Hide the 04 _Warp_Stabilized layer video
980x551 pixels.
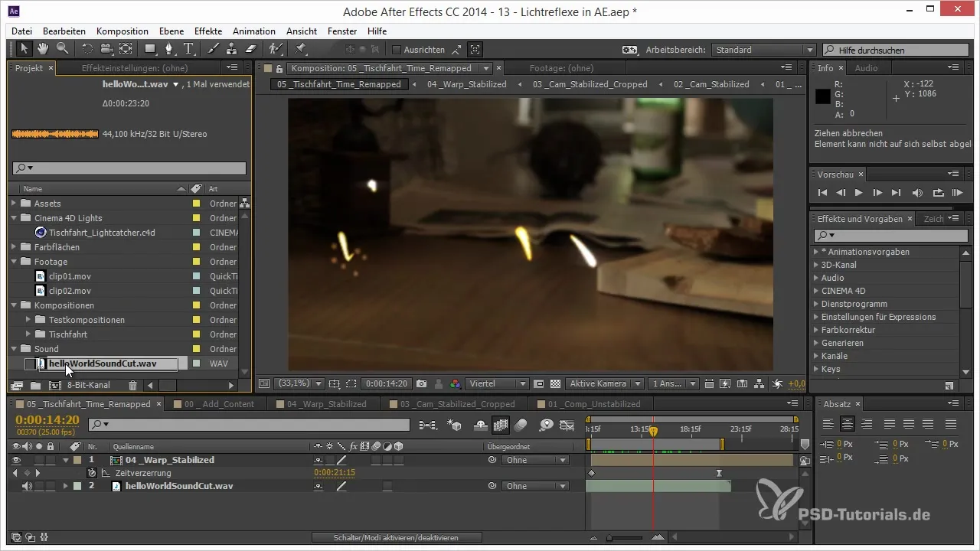16,460
